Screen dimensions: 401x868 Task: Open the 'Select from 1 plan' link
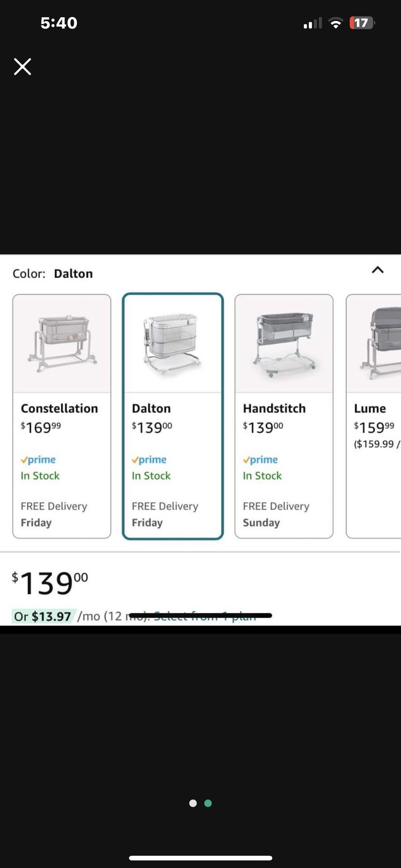tap(205, 617)
